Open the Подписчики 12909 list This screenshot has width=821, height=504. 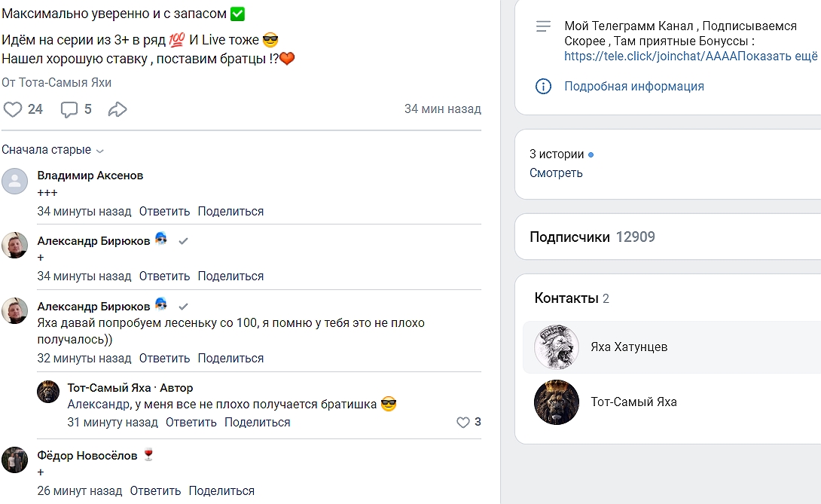click(592, 237)
